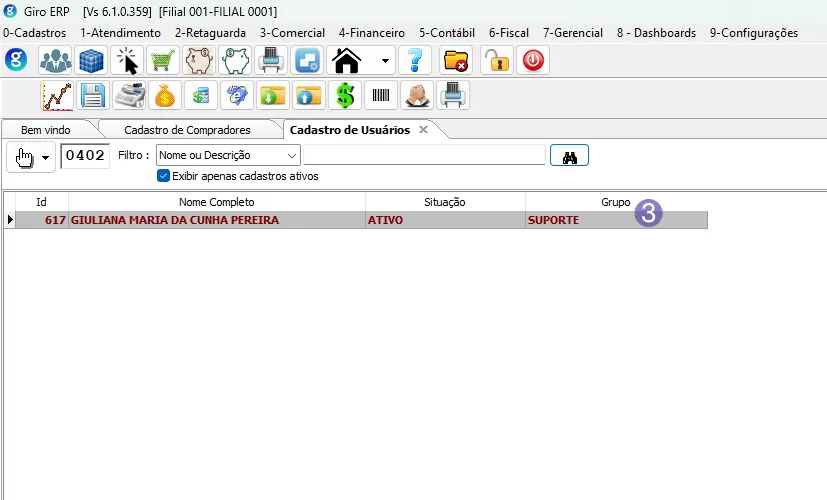This screenshot has height=500, width=827.
Task: Sort by Nome Completo column header
Action: pyautogui.click(x=216, y=202)
